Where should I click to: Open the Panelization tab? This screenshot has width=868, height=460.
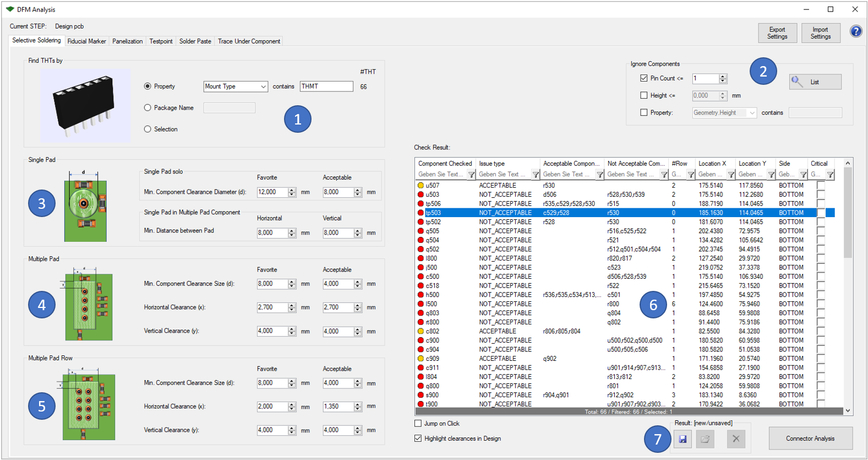[128, 41]
